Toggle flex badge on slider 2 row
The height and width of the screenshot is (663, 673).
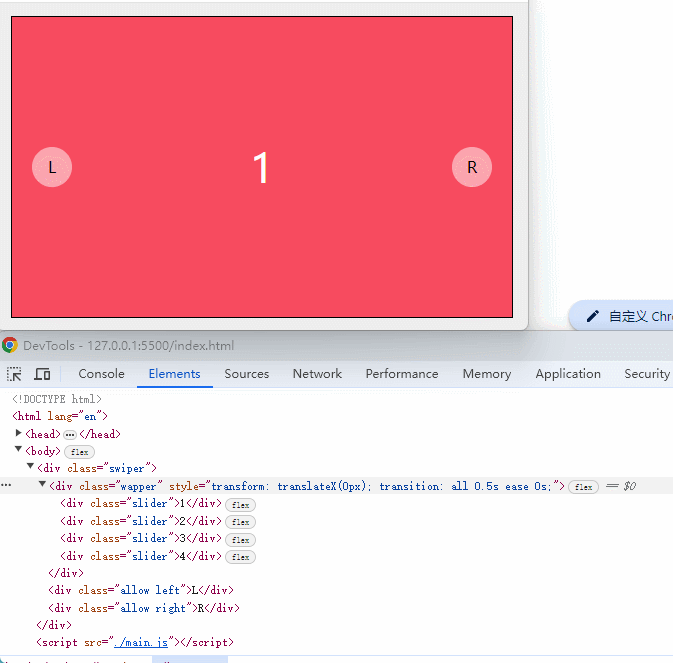pos(240,522)
